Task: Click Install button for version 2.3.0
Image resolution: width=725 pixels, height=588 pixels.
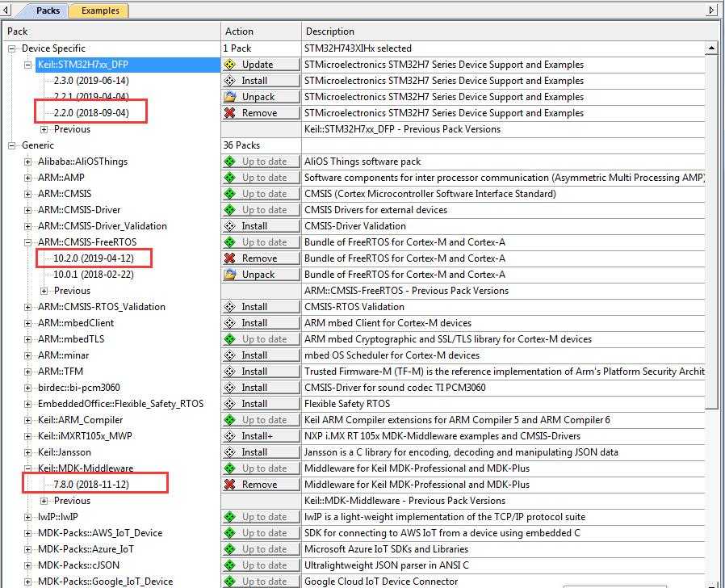Action: [262, 81]
